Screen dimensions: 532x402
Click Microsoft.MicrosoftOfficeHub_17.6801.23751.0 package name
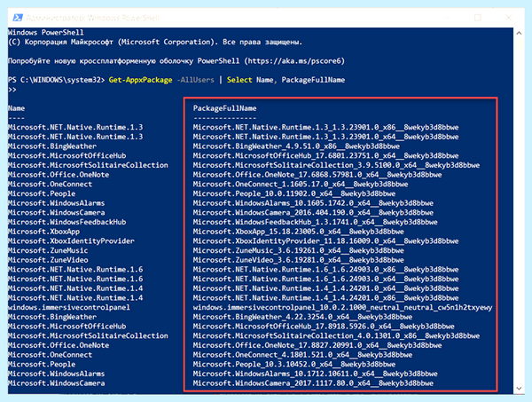pyautogui.click(x=325, y=156)
